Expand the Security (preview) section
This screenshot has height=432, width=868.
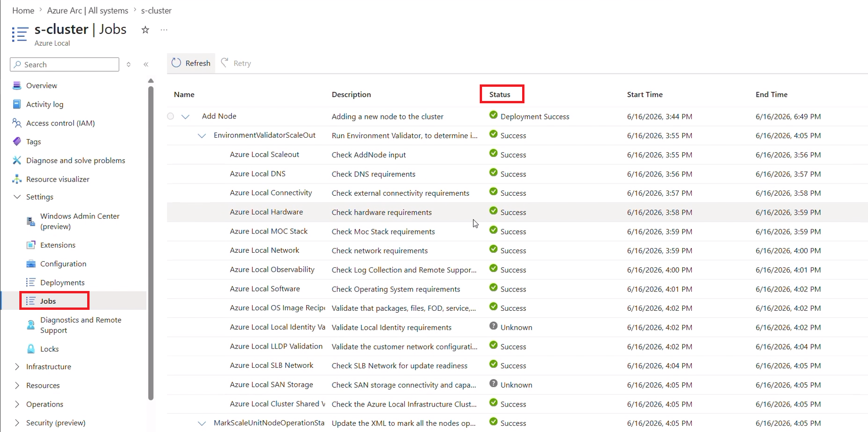[17, 423]
